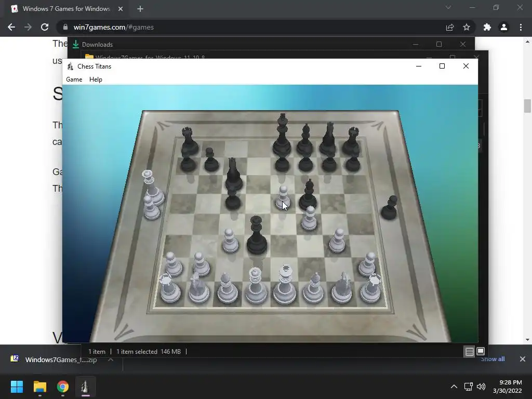Screen dimensions: 532x399
Task: Open File Explorer from the taskbar
Action: pyautogui.click(x=39, y=387)
